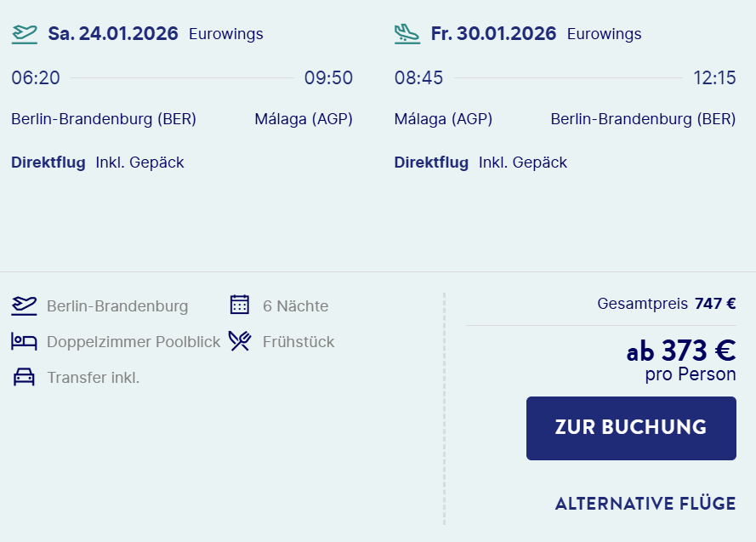Click the ab 373 € price
The image size is (756, 542).
click(681, 351)
